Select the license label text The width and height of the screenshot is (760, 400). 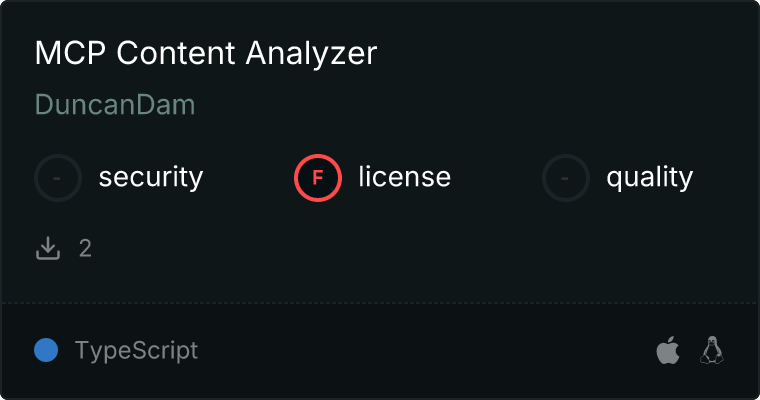pos(404,178)
